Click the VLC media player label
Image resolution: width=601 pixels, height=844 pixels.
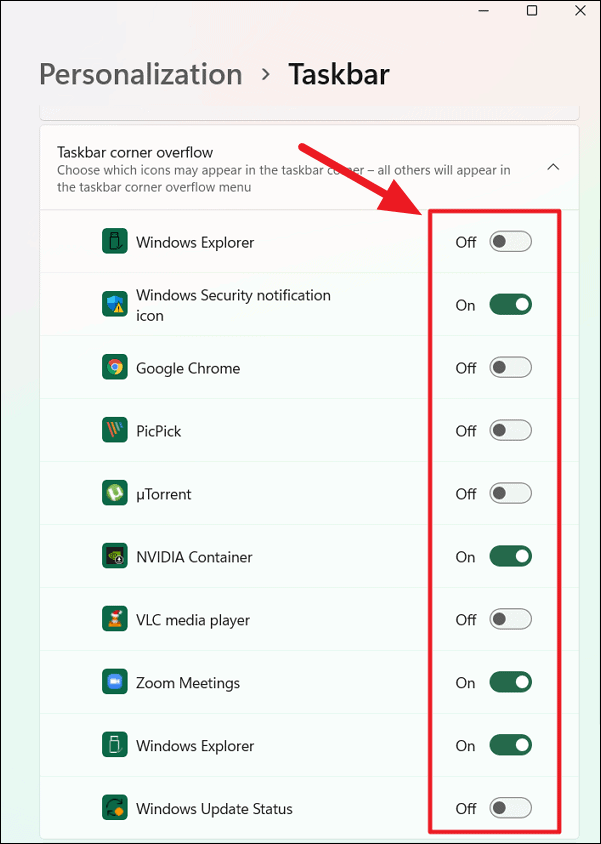tap(193, 620)
